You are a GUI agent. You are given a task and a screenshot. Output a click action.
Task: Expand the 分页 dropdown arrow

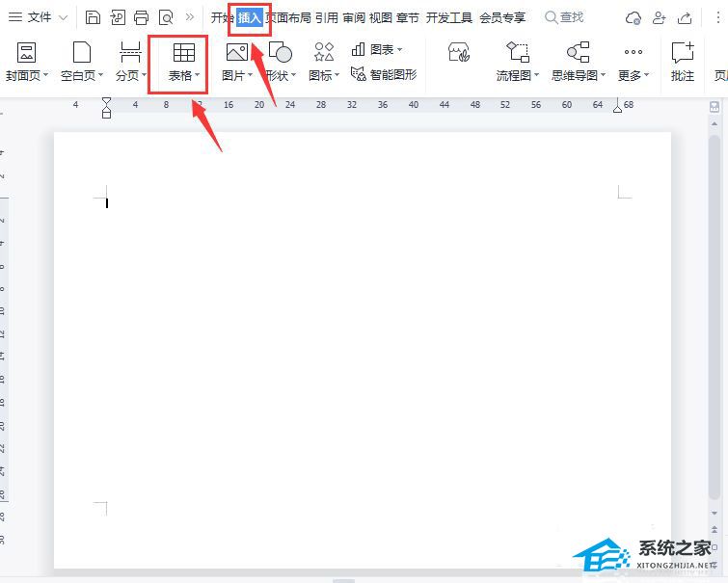144,74
